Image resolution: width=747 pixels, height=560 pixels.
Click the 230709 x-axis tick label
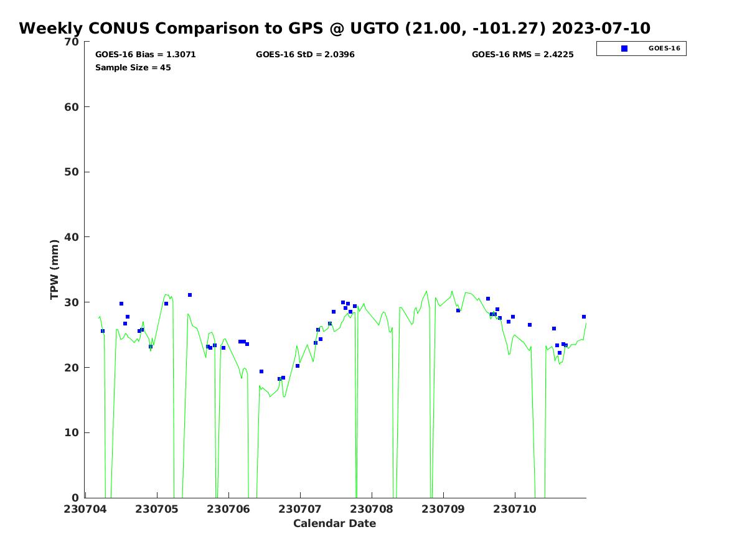tap(443, 509)
